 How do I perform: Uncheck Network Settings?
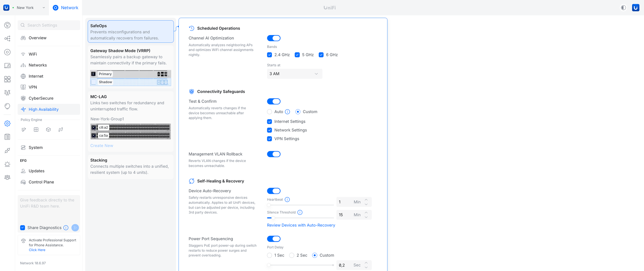pyautogui.click(x=270, y=130)
